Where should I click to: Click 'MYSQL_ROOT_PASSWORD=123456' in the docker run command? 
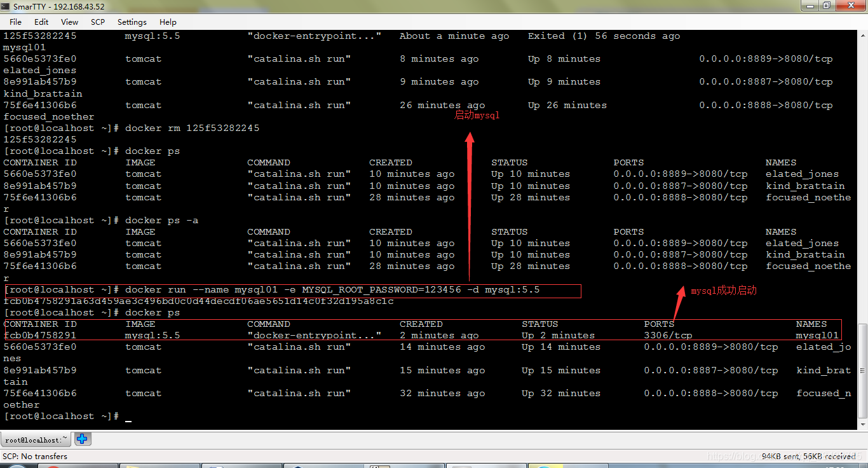point(381,289)
